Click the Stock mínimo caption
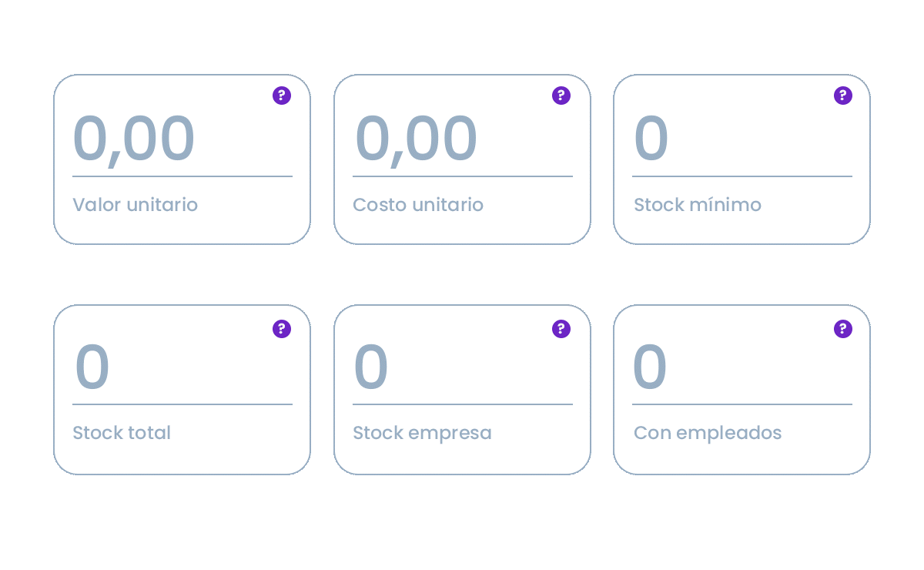Viewport: 924px width, 570px height. click(x=698, y=205)
